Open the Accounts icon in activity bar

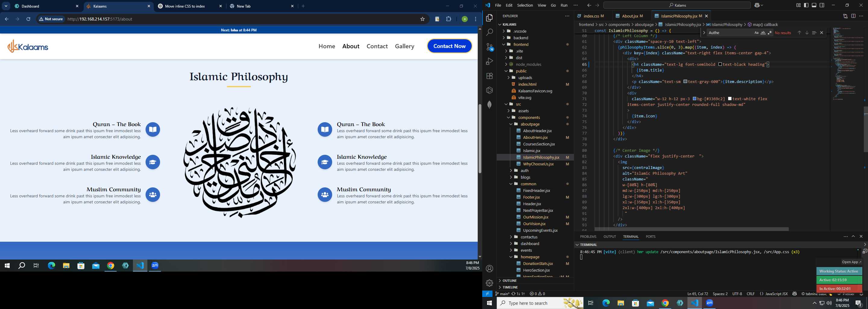489,269
